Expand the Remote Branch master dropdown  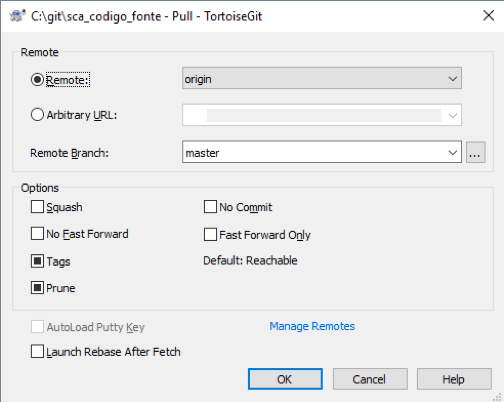point(452,153)
